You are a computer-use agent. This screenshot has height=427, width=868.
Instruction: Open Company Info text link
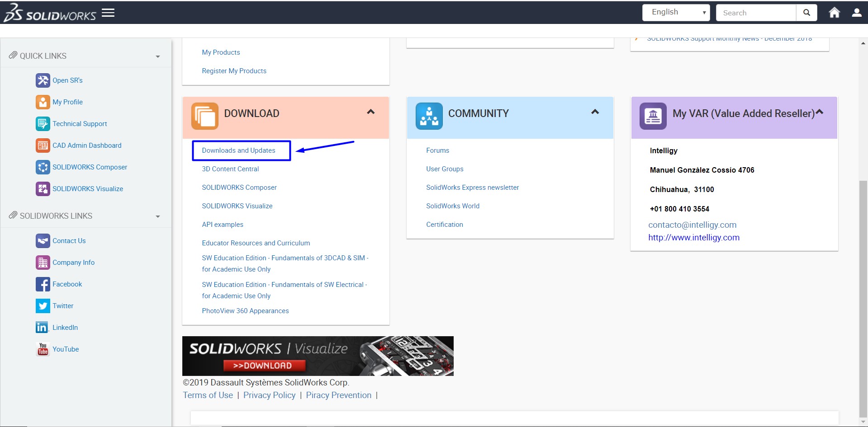pyautogui.click(x=73, y=263)
